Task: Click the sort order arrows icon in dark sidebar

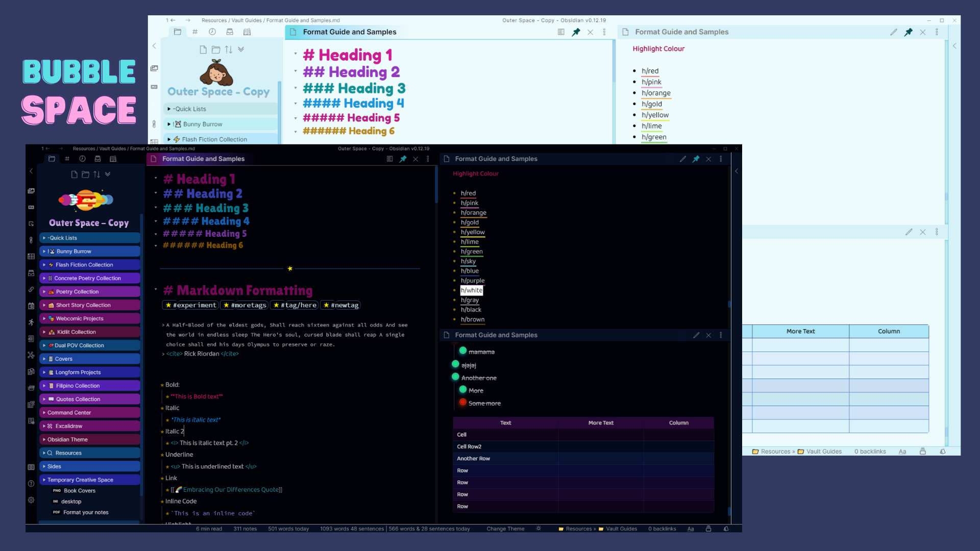Action: [x=96, y=174]
